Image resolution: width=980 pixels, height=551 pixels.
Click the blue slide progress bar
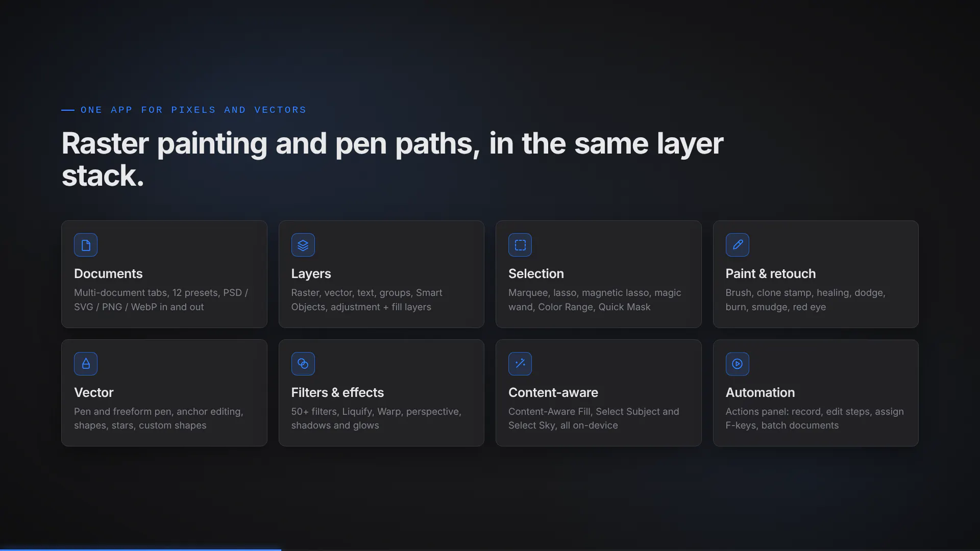click(x=140, y=550)
